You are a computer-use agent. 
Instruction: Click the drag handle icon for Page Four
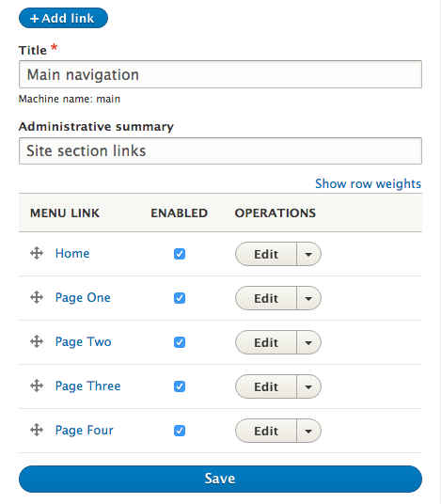(x=37, y=430)
